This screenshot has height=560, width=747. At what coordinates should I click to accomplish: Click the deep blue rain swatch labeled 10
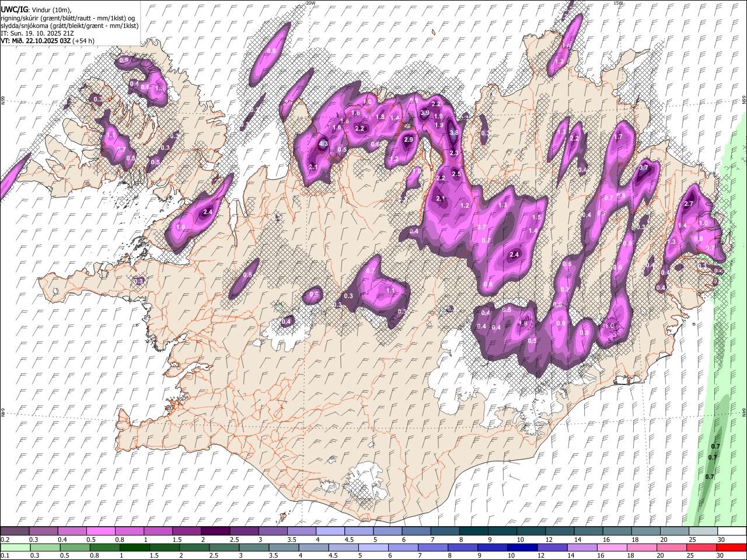click(x=523, y=548)
